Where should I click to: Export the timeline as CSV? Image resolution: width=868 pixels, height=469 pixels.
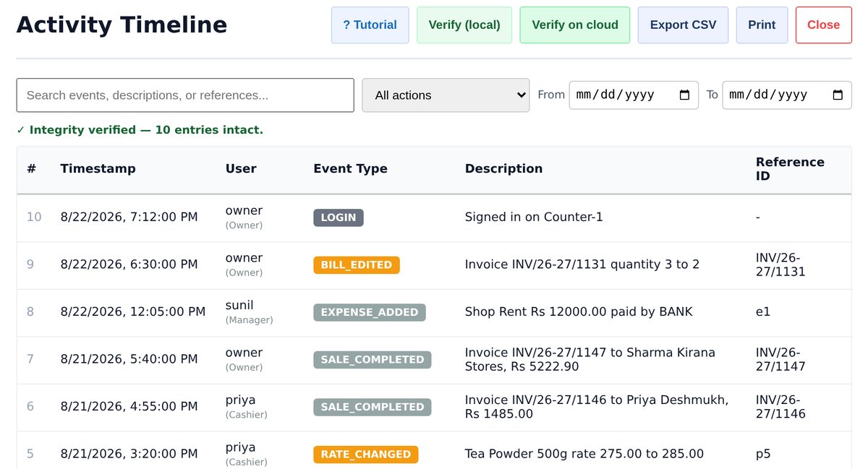[683, 25]
